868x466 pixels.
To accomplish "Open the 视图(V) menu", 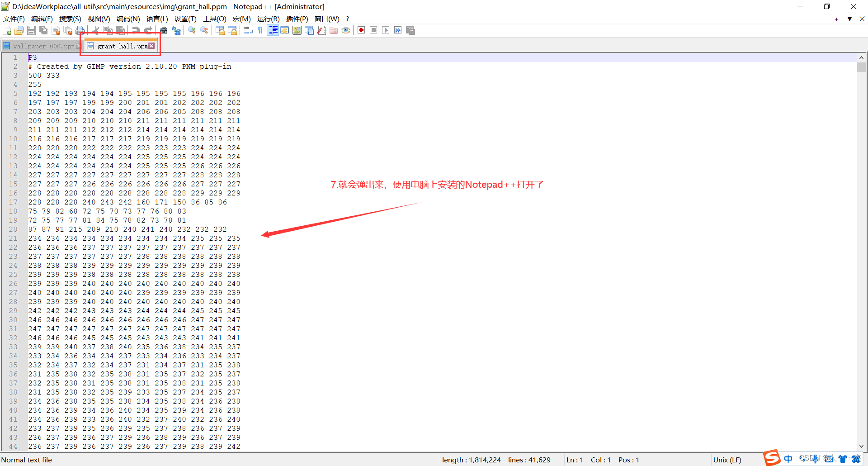I will (x=99, y=19).
